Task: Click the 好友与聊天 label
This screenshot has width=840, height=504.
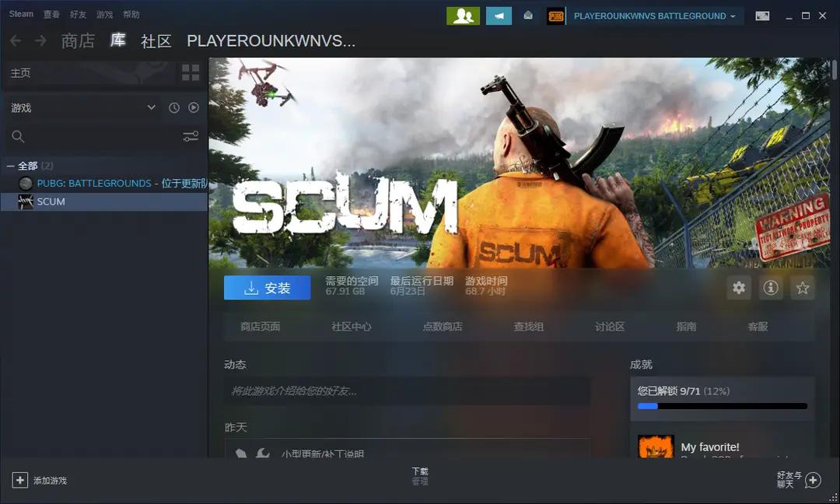Action: tap(789, 480)
